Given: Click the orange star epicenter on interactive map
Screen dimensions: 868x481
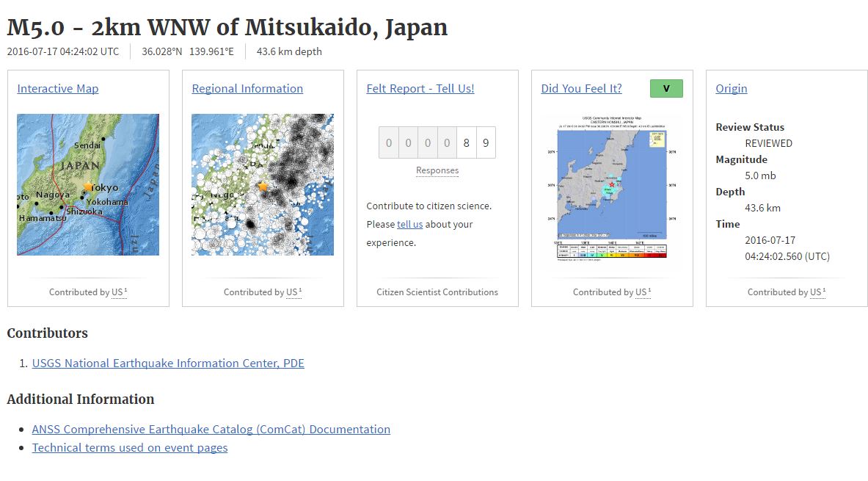Looking at the screenshot, I should [89, 187].
